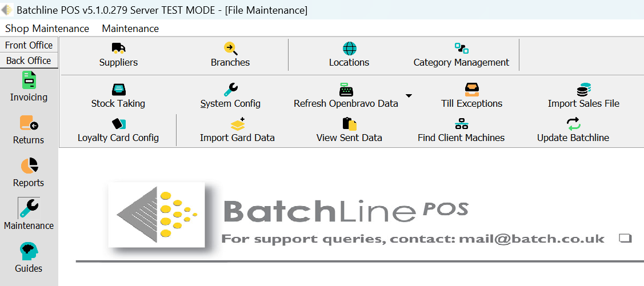Click the Maintenance sidebar label
Viewport: 644px width, 286px height.
pos(29,225)
